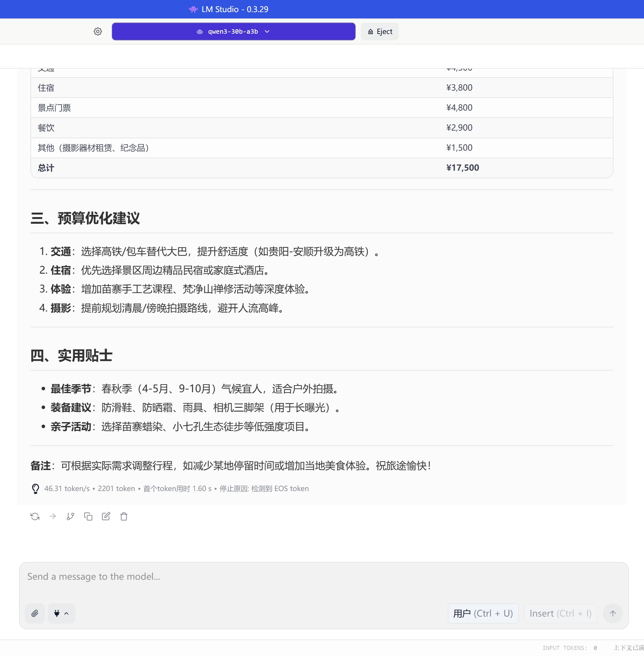Edit the assistant's message
This screenshot has height=656, width=644.
106,516
